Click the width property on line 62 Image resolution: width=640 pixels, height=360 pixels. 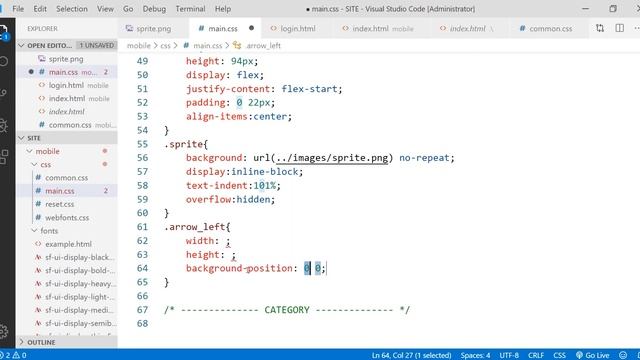coord(200,241)
